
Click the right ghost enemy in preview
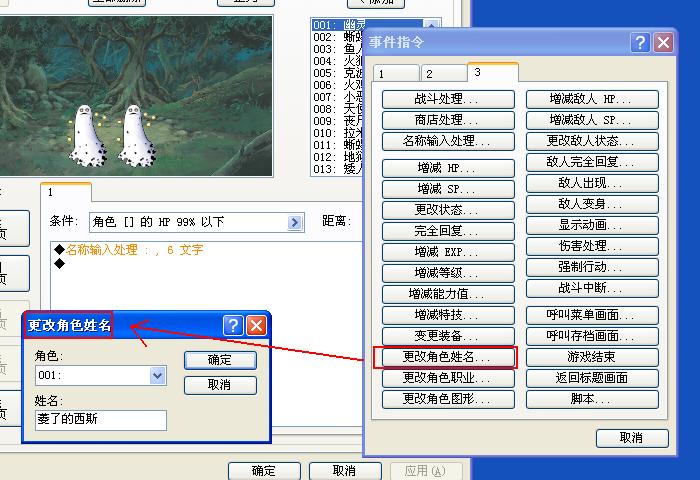(x=136, y=136)
